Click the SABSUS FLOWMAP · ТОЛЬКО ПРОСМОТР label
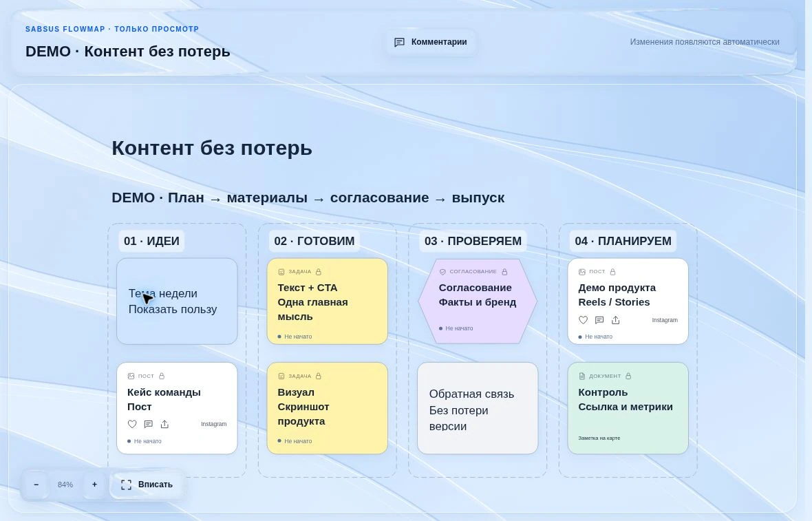Image resolution: width=812 pixels, height=521 pixels. point(112,29)
